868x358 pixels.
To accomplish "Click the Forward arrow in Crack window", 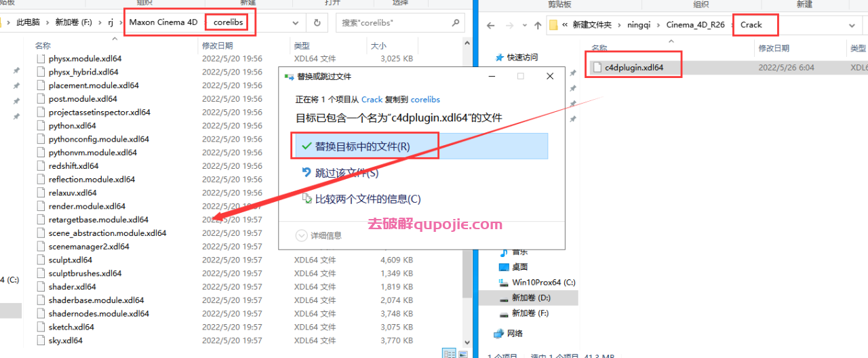I will pos(509,25).
